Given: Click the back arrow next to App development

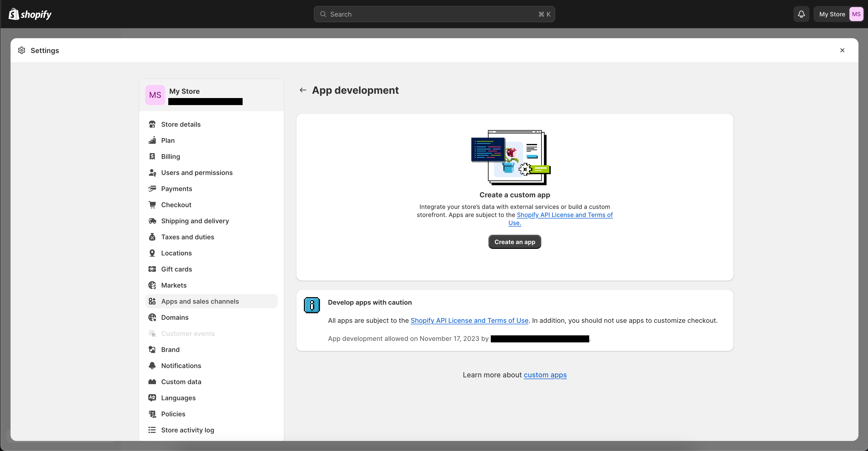Looking at the screenshot, I should click(x=303, y=90).
